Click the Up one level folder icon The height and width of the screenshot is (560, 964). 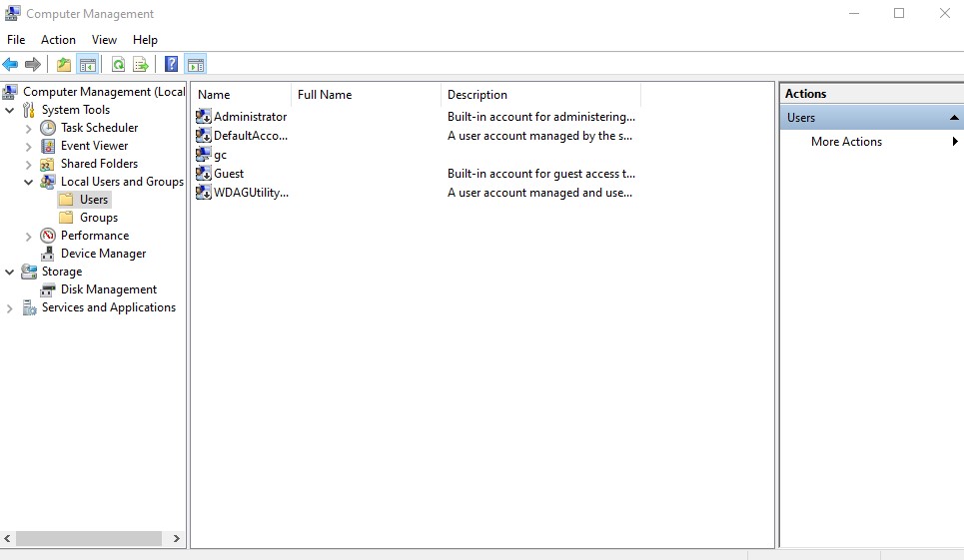[63, 64]
